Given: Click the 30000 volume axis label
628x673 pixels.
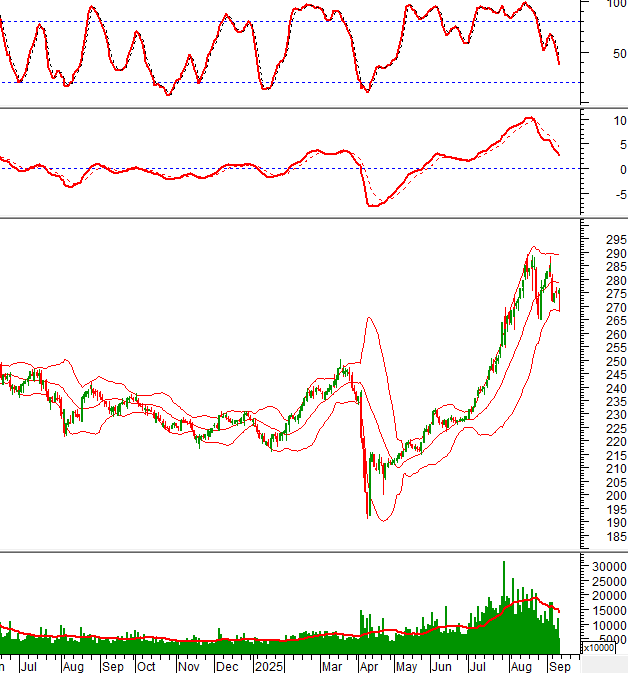Looking at the screenshot, I should (x=609, y=567).
